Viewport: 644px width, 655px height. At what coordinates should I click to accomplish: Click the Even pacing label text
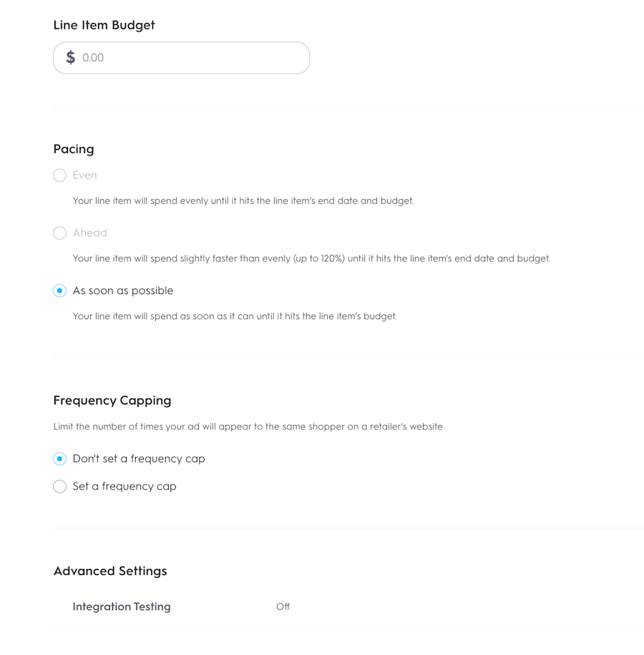[x=84, y=175]
